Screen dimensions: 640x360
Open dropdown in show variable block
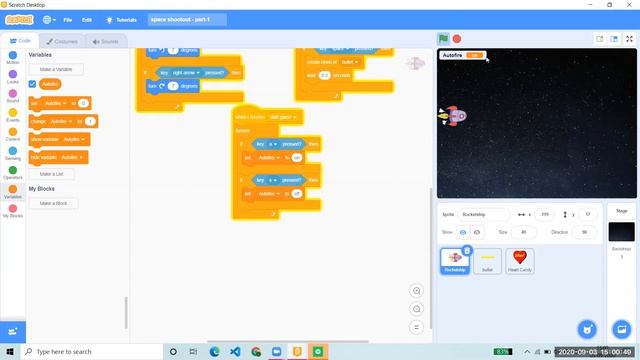(x=74, y=140)
